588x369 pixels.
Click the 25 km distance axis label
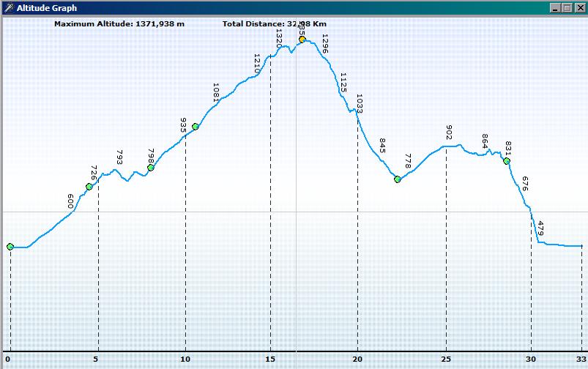(x=446, y=359)
